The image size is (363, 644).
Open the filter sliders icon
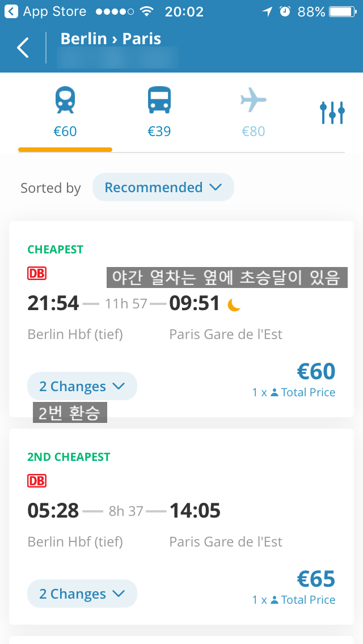coord(332,113)
